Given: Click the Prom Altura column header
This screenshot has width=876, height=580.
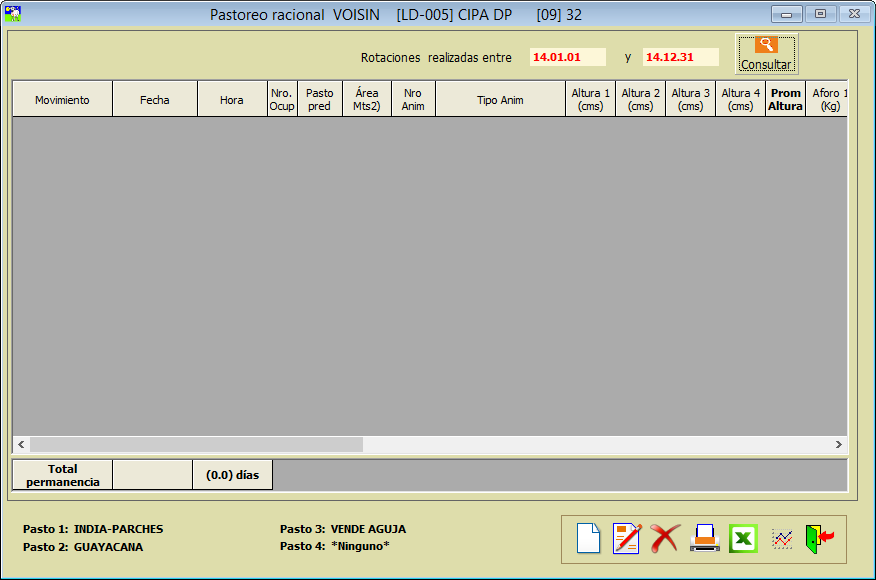Looking at the screenshot, I should [785, 100].
